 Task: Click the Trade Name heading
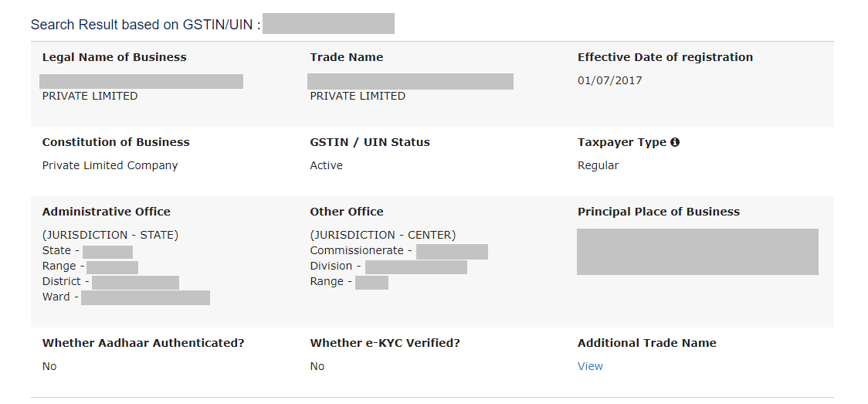click(x=346, y=57)
